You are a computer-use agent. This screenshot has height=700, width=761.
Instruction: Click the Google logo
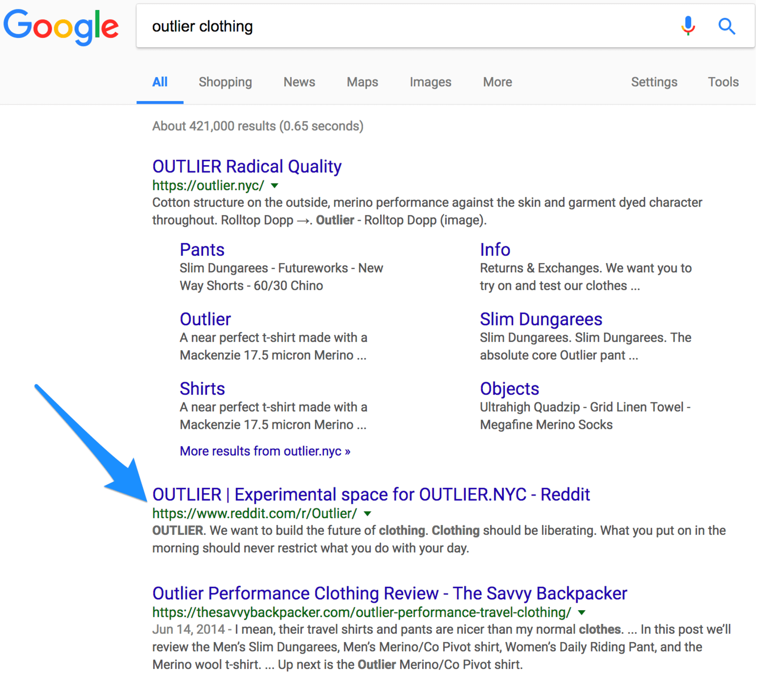(x=61, y=27)
